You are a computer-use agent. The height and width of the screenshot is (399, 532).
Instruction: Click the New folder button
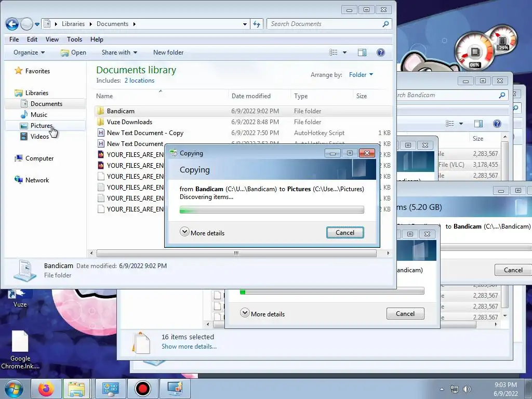point(168,52)
